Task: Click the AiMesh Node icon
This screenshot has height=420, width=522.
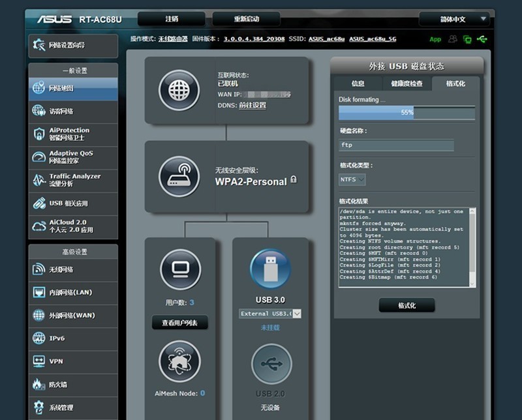Action: pyautogui.click(x=179, y=361)
